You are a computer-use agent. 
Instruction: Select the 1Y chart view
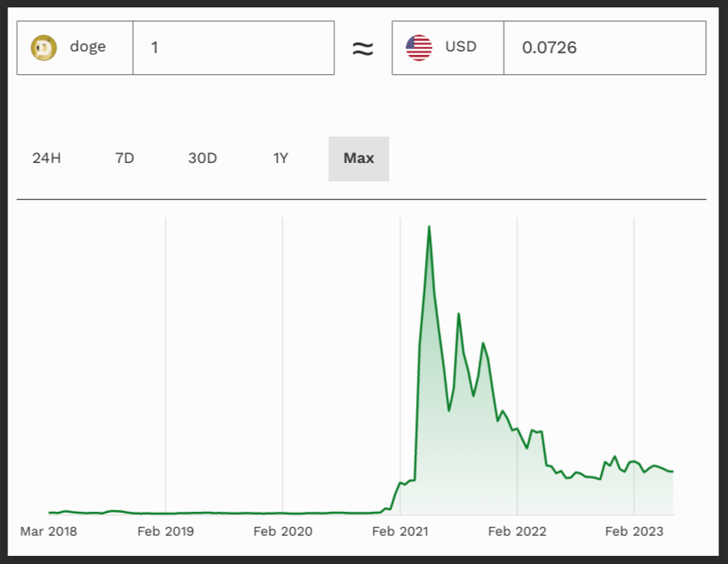(281, 158)
